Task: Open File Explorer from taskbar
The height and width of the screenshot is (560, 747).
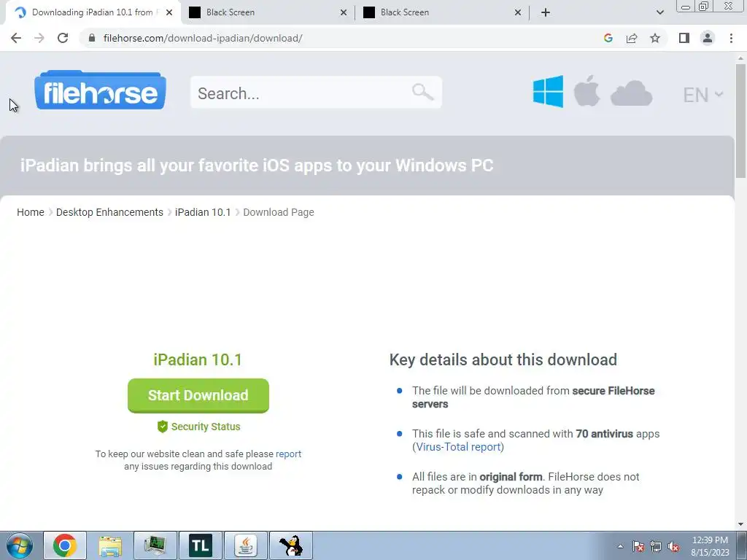Action: coord(110,545)
